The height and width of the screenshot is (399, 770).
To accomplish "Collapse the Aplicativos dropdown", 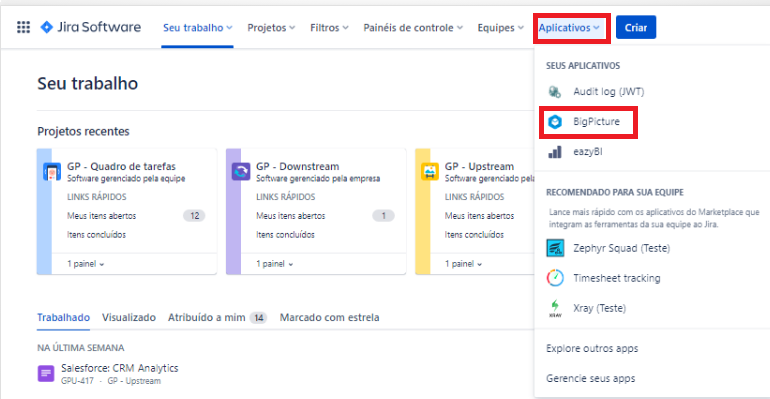I will click(x=570, y=27).
